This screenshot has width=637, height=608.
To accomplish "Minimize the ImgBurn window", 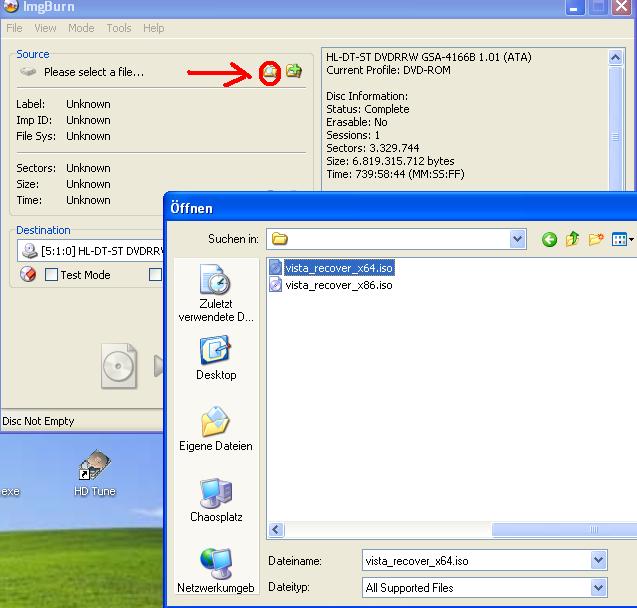I will (x=574, y=7).
